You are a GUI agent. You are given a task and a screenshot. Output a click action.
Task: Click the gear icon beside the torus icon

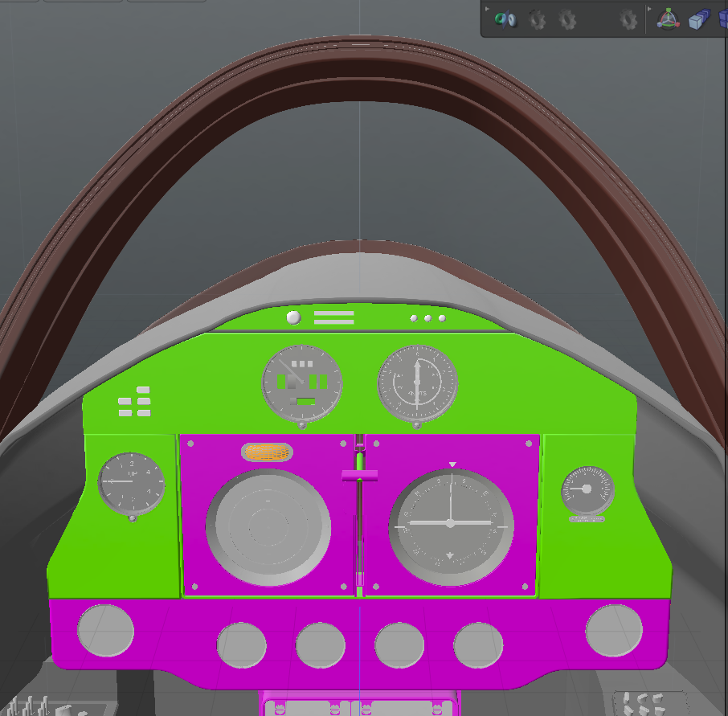coord(537,18)
